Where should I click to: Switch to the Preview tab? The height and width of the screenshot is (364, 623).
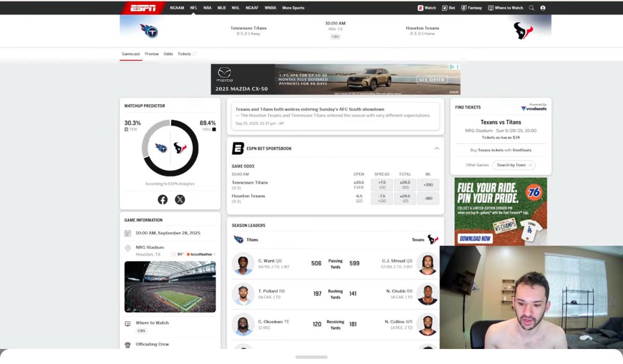tap(152, 54)
